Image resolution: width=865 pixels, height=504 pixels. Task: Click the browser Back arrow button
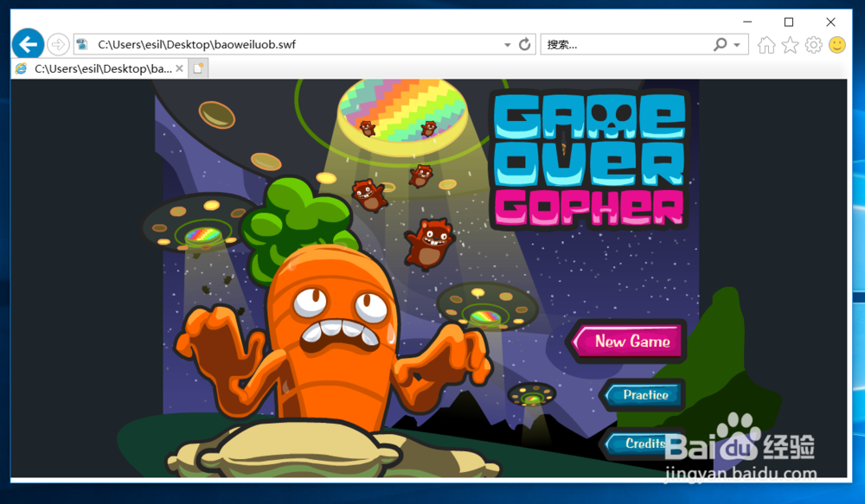28,44
